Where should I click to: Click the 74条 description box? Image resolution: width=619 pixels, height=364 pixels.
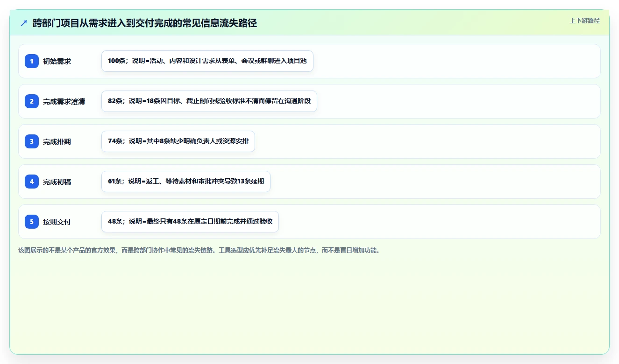178,141
